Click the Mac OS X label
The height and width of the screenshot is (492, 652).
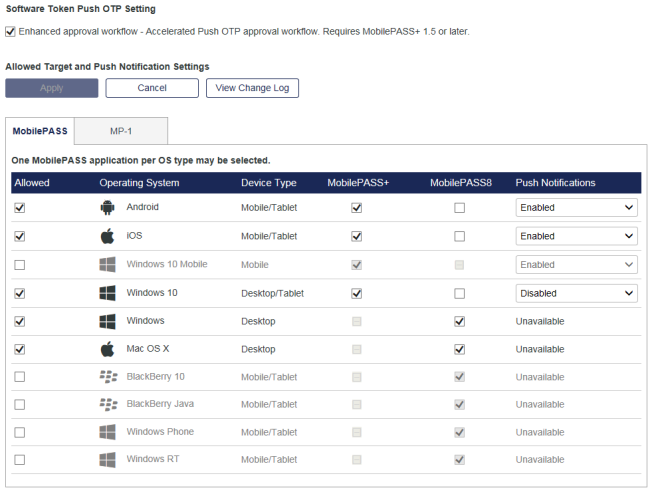[148, 349]
